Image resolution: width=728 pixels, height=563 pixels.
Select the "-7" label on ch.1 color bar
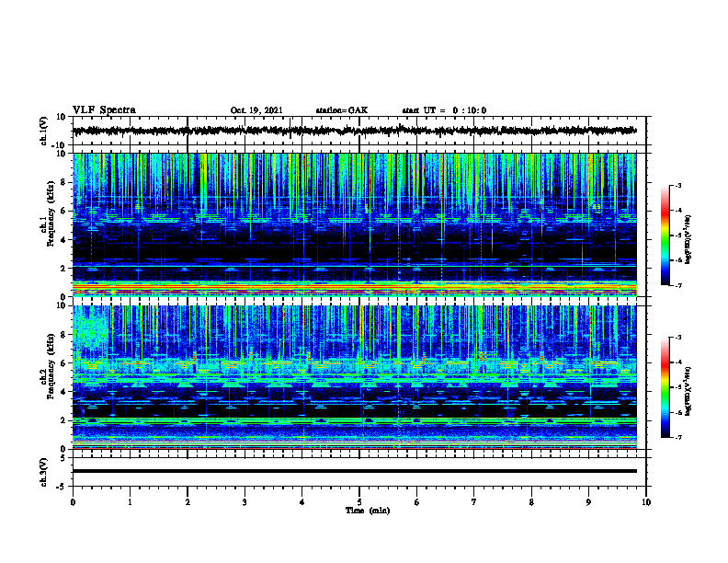tap(677, 285)
